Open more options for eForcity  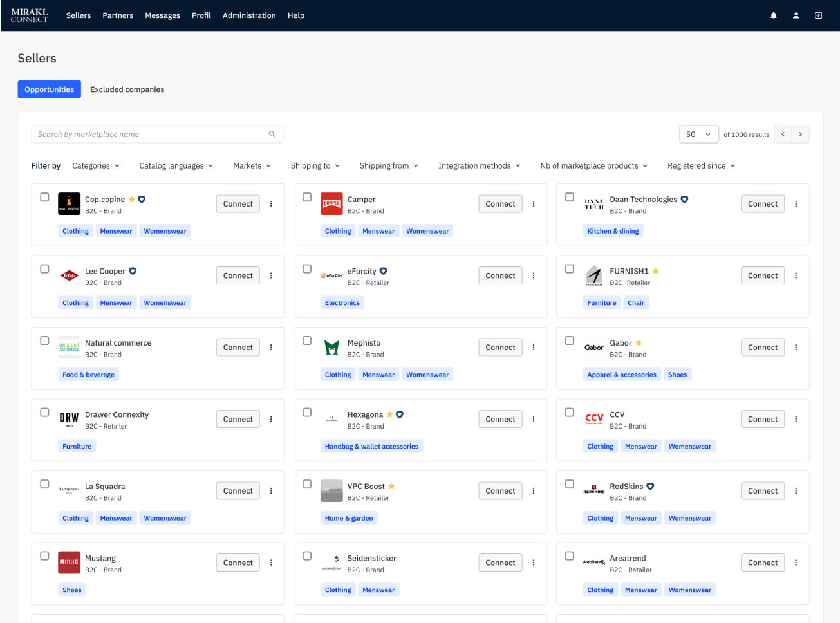click(x=534, y=275)
